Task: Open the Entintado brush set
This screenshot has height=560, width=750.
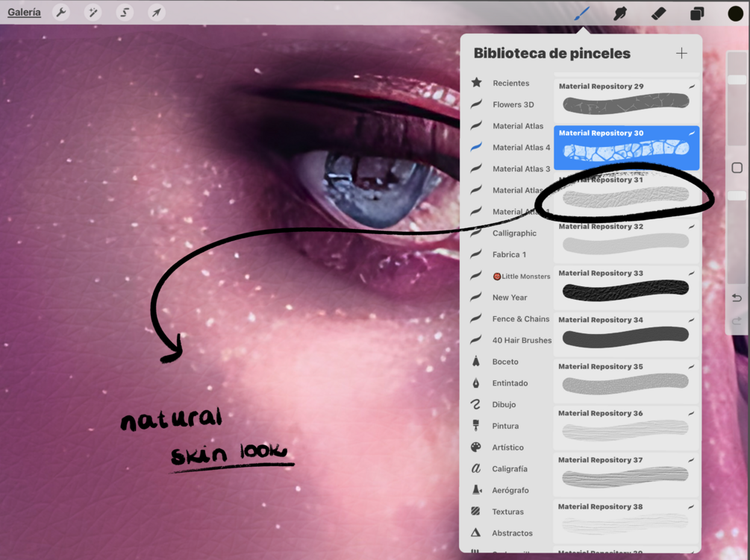Action: pyautogui.click(x=511, y=383)
